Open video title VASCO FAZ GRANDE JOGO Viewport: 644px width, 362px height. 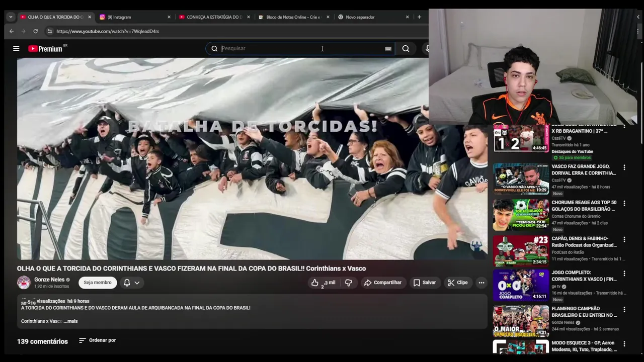tap(584, 169)
